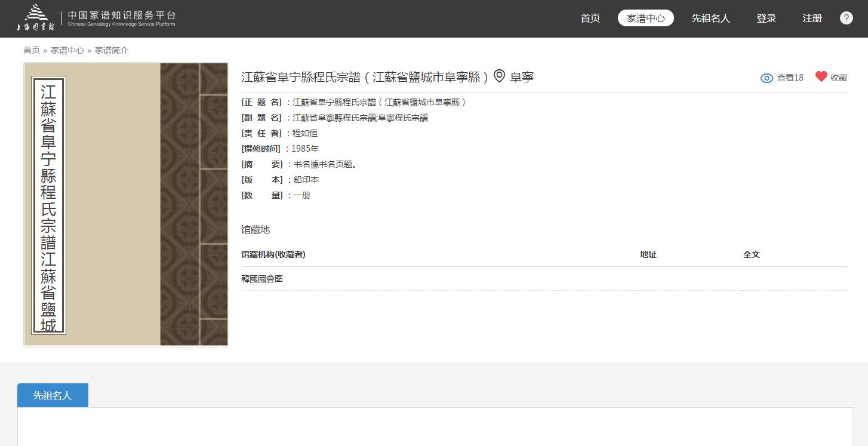Click the eye view-count icon
The image size is (868, 446).
click(x=767, y=78)
